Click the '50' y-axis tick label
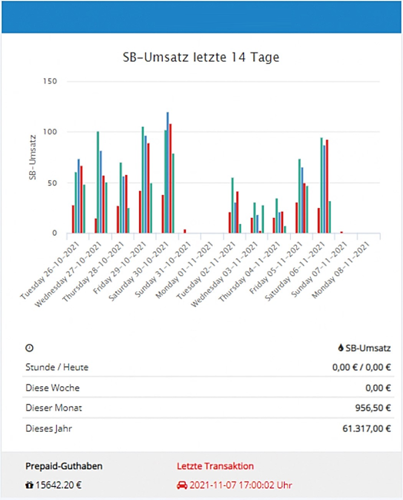 click(x=52, y=183)
